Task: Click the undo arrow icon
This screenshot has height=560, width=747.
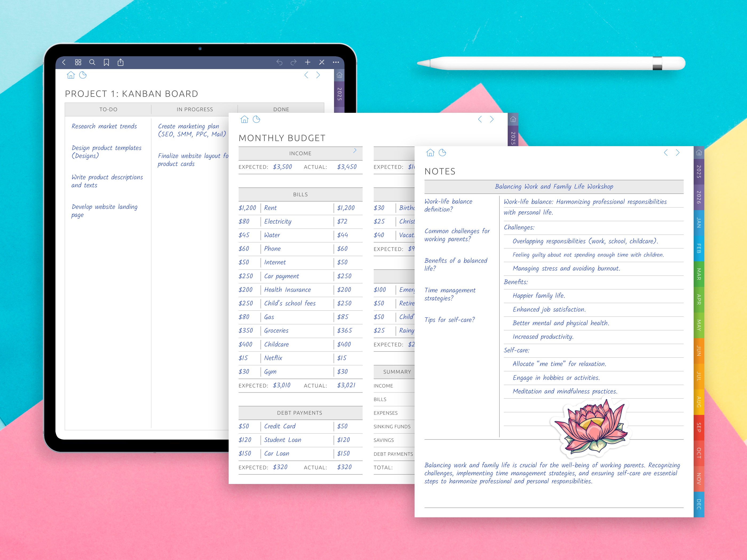Action: (x=280, y=62)
